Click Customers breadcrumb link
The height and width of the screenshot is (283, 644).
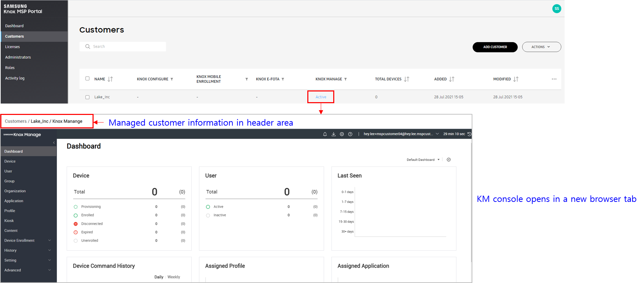coord(16,121)
